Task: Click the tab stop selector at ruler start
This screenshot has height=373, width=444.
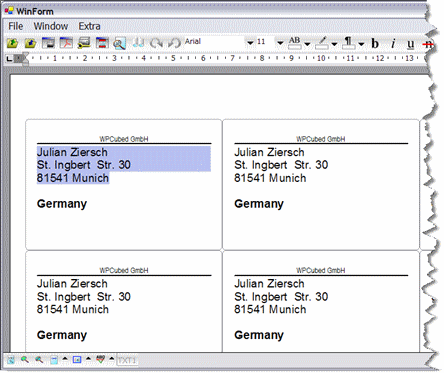Action: coord(9,59)
